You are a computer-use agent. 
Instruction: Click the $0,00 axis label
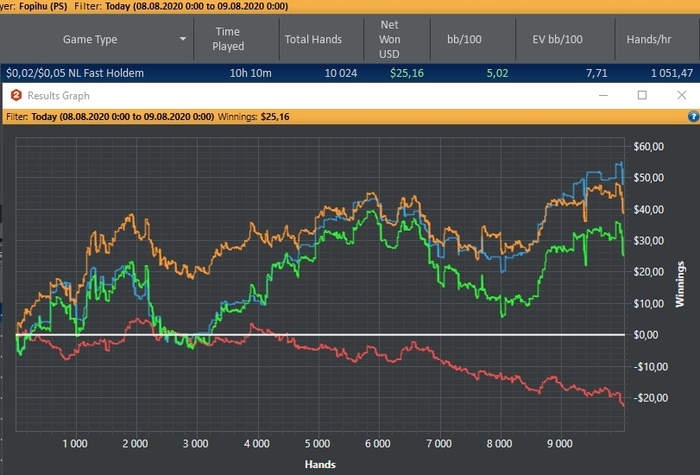(x=646, y=335)
